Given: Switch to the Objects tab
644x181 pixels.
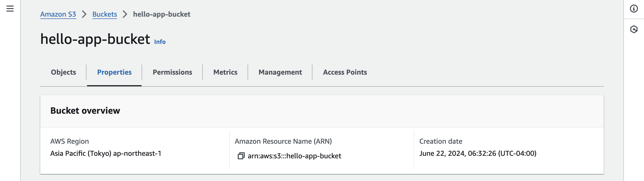Looking at the screenshot, I should (63, 72).
